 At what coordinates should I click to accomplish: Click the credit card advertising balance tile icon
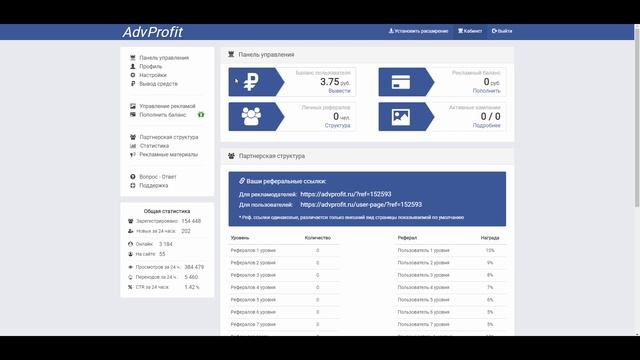401,82
